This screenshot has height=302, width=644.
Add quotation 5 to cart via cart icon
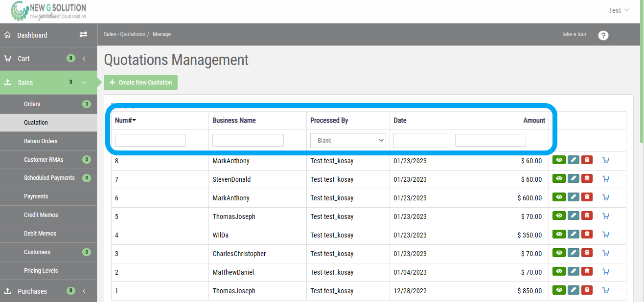[606, 216]
